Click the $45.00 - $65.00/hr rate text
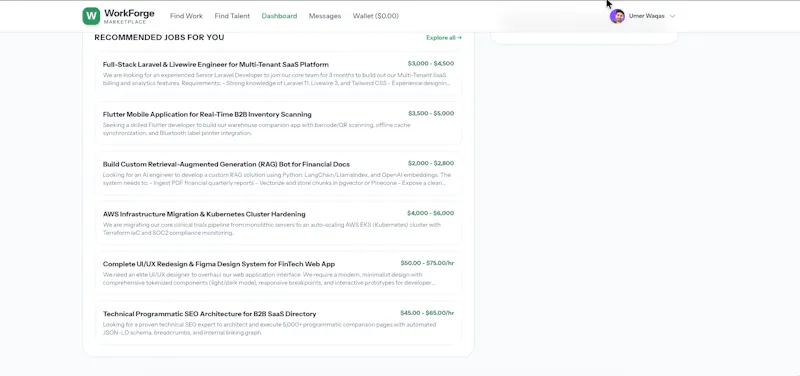The width and height of the screenshot is (800, 376). (427, 313)
